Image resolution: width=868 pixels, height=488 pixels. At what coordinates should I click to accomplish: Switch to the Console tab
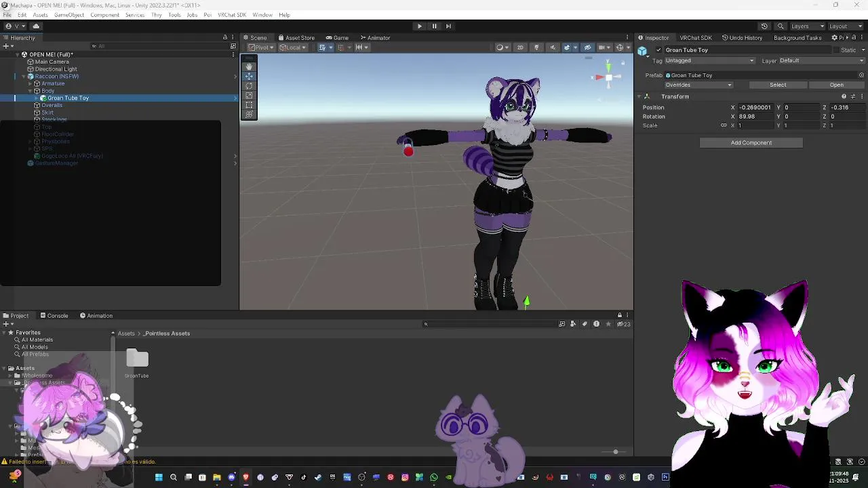54,316
